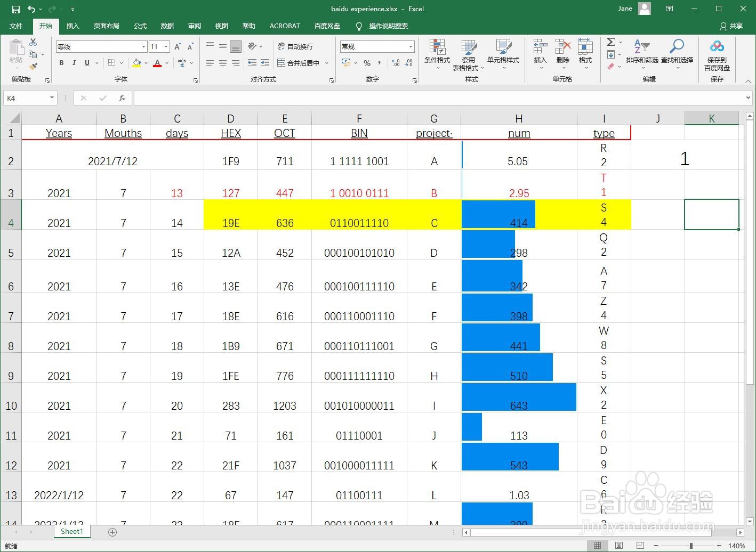Undo the last action
756x552 pixels.
(31, 9)
